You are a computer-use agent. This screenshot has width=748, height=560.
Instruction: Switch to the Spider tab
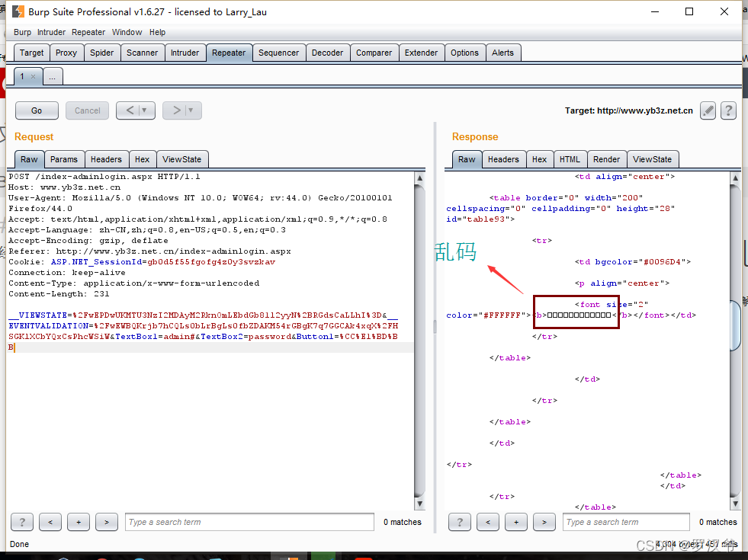[101, 53]
